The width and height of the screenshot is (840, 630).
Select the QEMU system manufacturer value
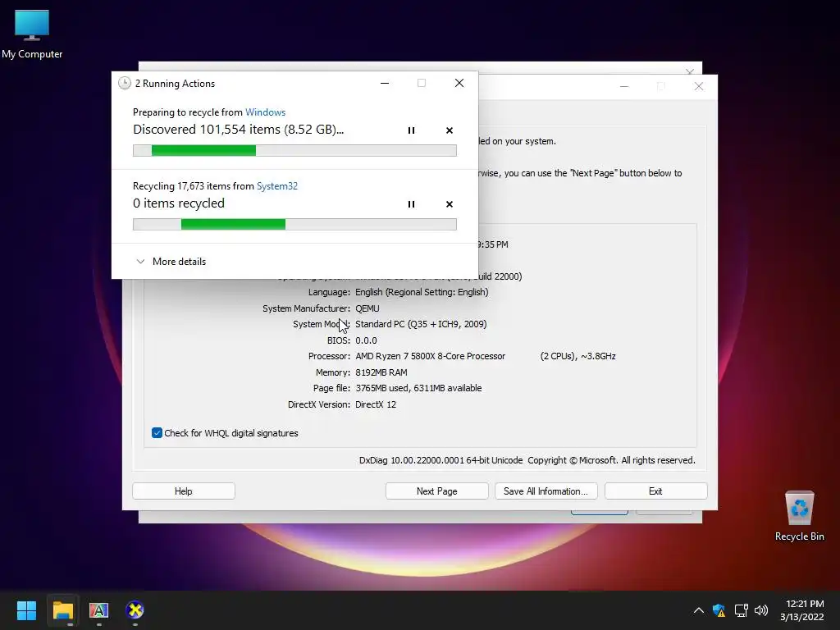click(367, 308)
